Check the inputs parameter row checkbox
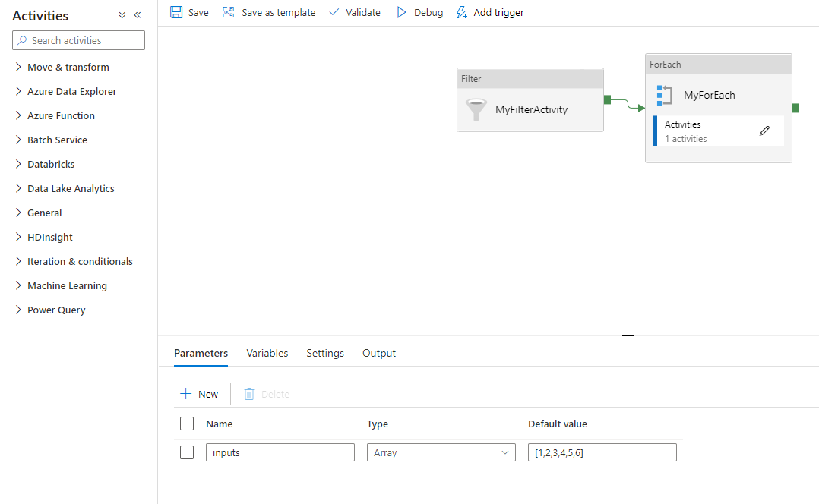The height and width of the screenshot is (504, 819). [x=187, y=452]
